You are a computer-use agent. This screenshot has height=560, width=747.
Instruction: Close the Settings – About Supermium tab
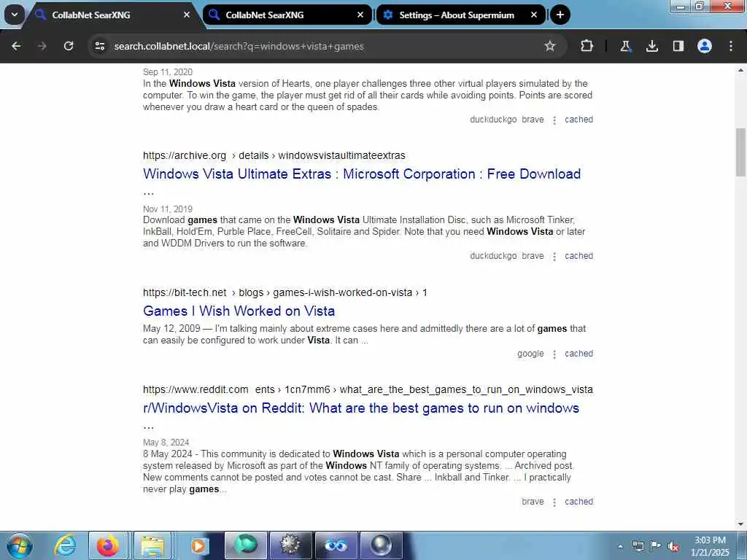point(534,15)
